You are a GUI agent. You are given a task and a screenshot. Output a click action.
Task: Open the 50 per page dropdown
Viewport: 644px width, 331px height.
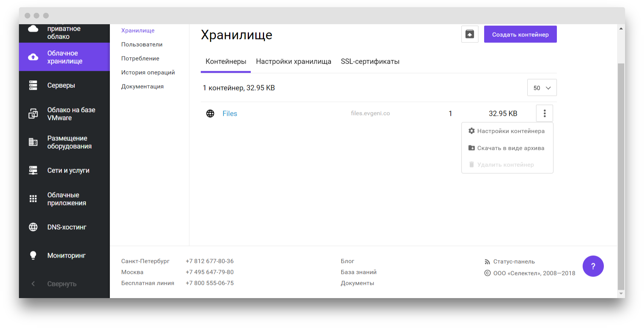pos(542,88)
